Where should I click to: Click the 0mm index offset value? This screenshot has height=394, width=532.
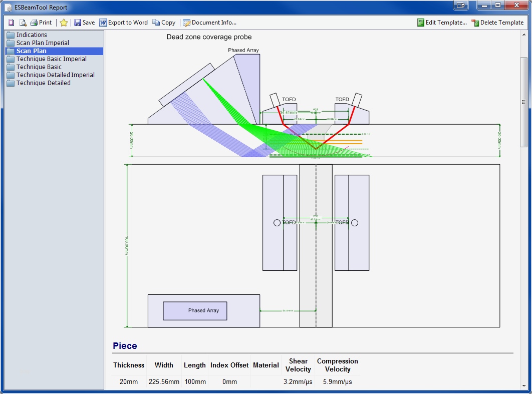click(230, 382)
